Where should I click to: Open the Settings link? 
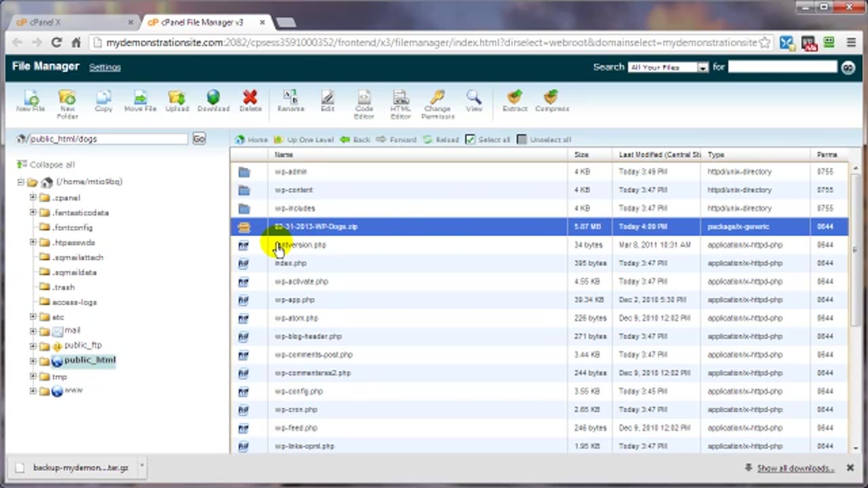[x=105, y=67]
